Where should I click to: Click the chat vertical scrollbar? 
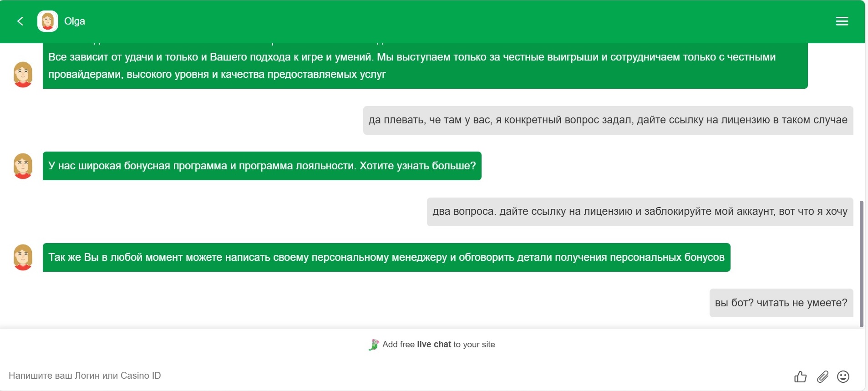861,264
